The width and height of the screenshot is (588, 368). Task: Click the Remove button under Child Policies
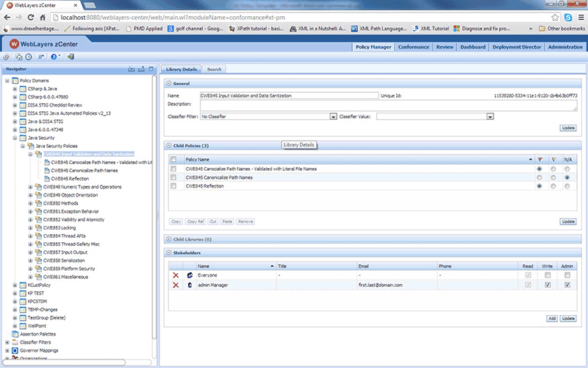point(245,222)
